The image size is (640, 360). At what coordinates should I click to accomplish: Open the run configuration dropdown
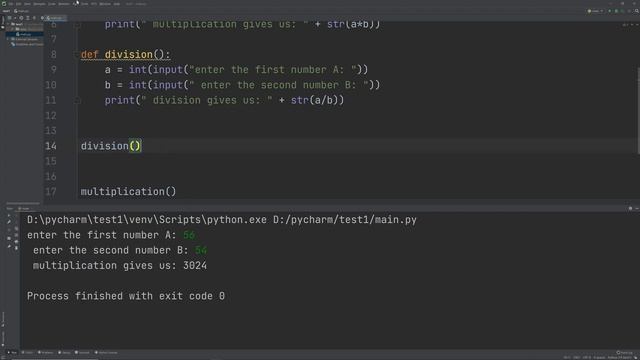595,11
